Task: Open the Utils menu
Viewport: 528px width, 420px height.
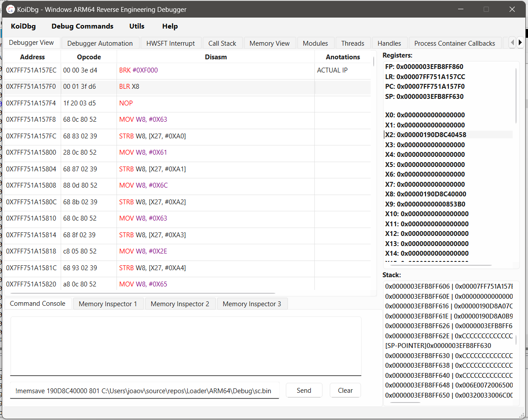Action: pyautogui.click(x=137, y=26)
